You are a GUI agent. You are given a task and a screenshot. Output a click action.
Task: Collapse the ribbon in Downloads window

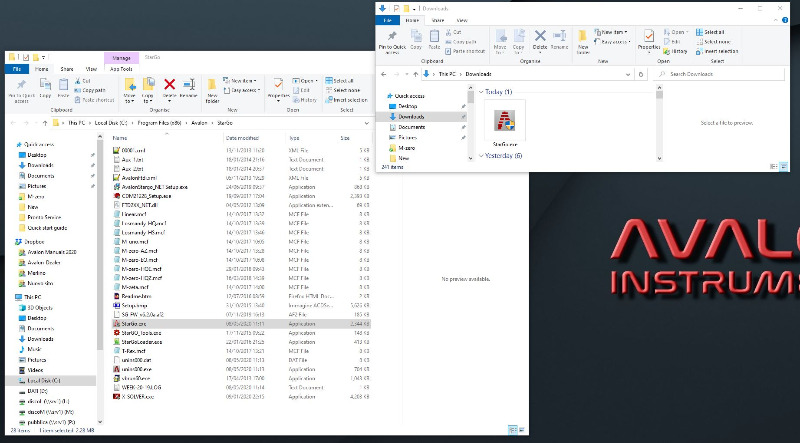point(776,20)
